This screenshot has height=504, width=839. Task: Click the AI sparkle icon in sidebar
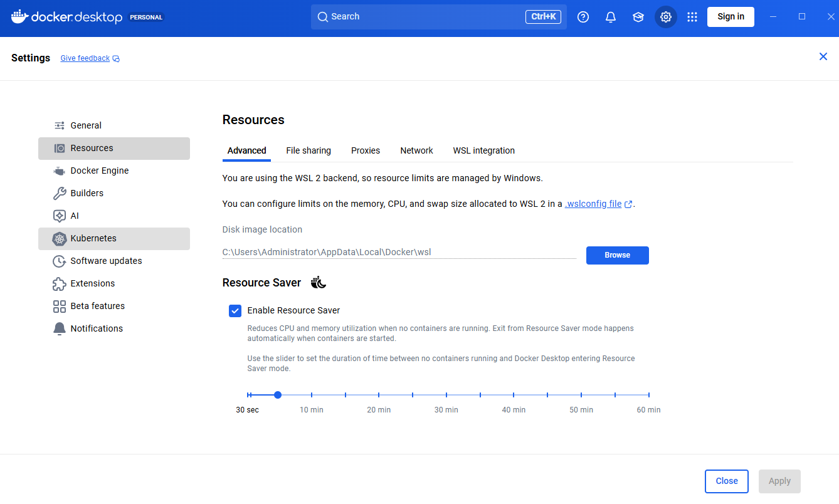tap(60, 216)
